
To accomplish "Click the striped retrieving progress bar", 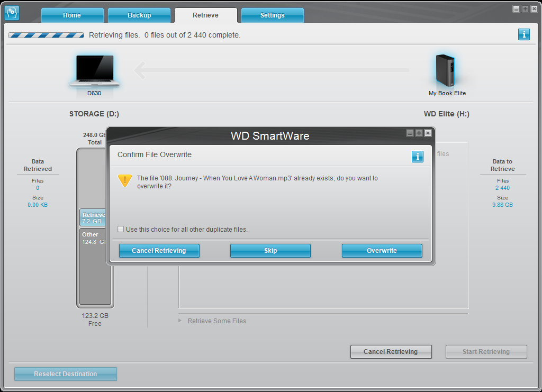I will pos(46,35).
